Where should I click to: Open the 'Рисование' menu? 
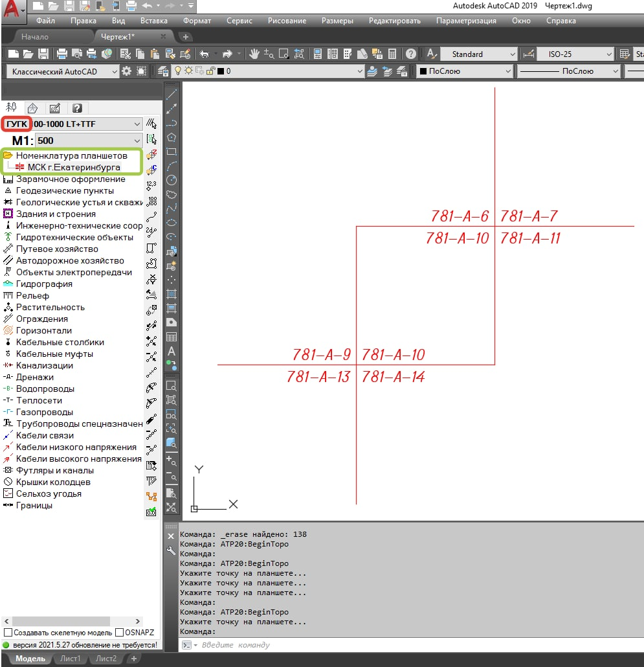click(x=287, y=21)
